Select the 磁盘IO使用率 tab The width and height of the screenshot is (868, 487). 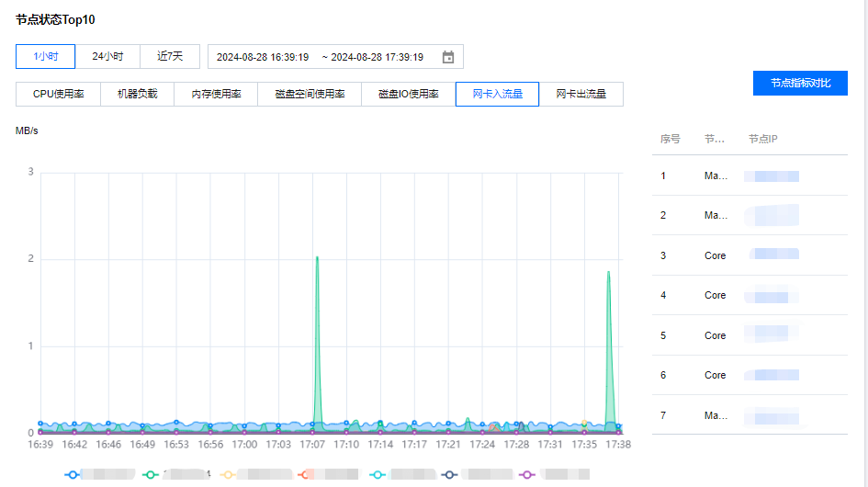[409, 94]
